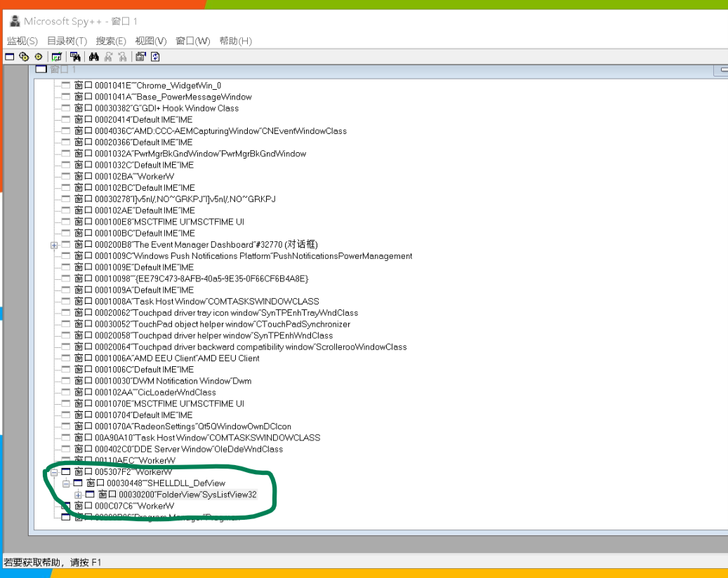728x578 pixels.
Task: Select row 005307F2 WorkerW
Action: pyautogui.click(x=123, y=472)
